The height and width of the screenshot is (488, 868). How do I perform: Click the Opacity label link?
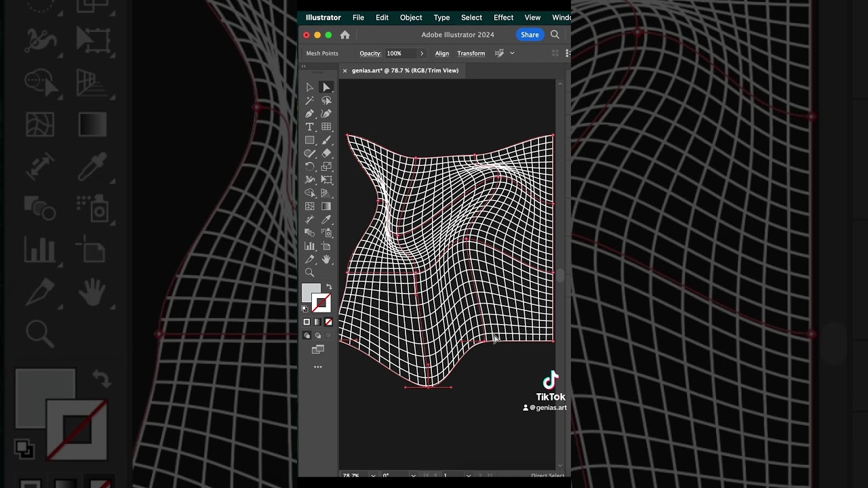[x=370, y=53]
